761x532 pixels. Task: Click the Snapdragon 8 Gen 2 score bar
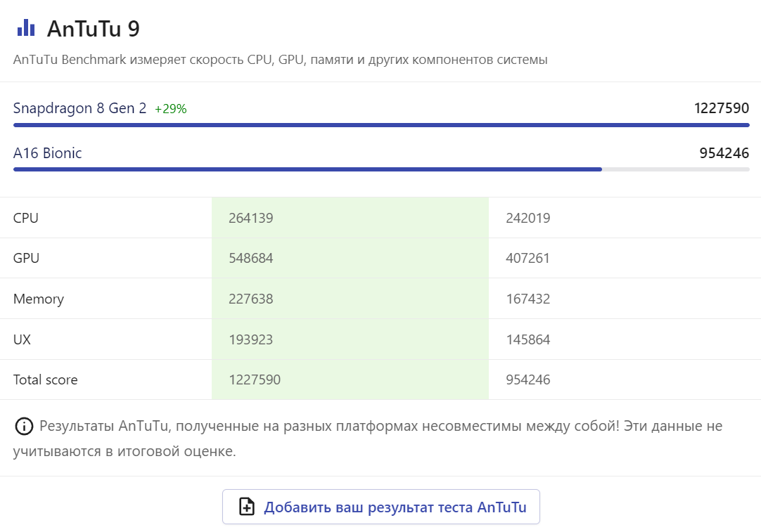380,125
